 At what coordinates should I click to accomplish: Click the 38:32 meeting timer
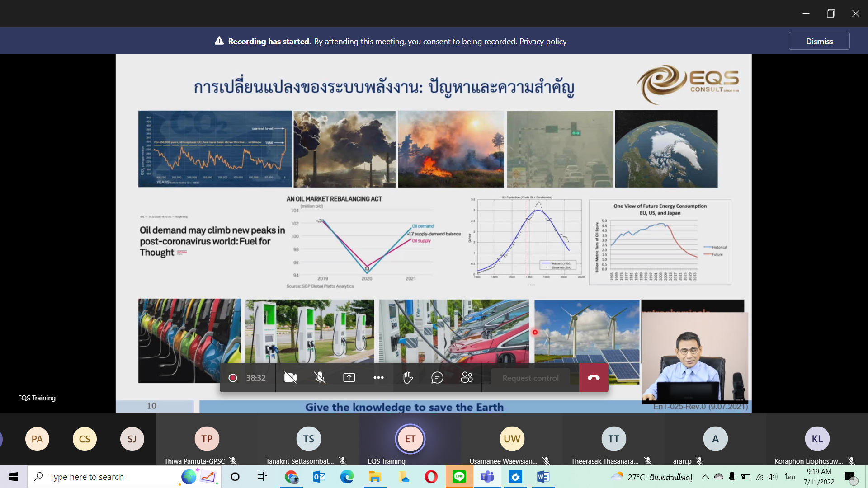256,378
